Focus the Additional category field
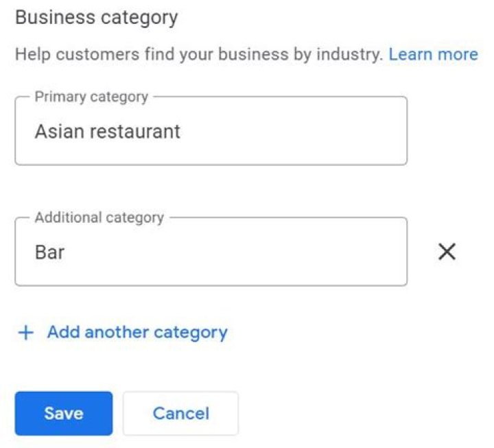 click(211, 252)
